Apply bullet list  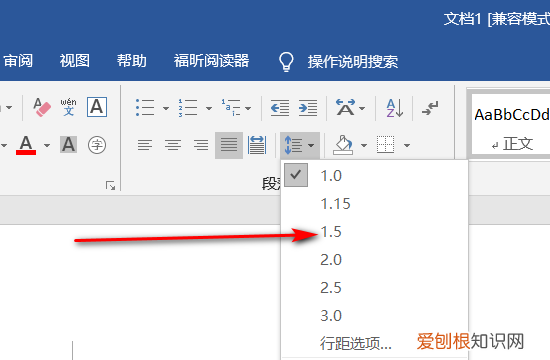click(145, 107)
